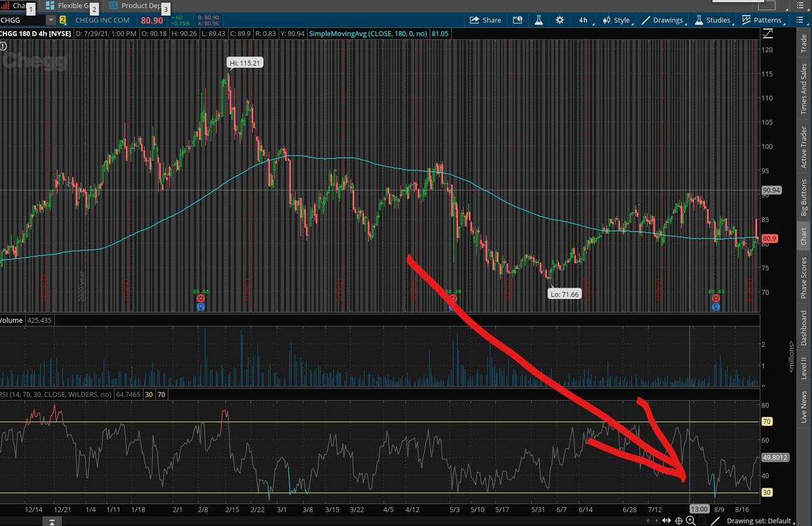812x526 pixels.
Task: Click the zoom-out magnifier icon
Action: 703,520
